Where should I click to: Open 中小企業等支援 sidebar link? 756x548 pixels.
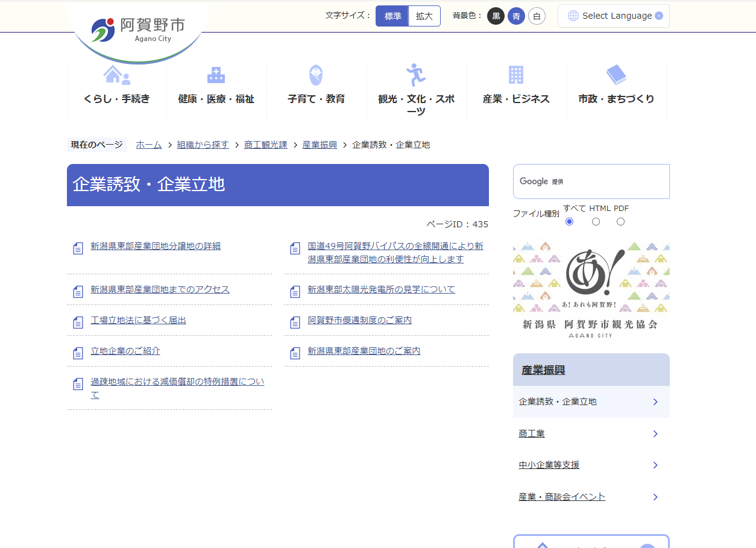tap(549, 465)
